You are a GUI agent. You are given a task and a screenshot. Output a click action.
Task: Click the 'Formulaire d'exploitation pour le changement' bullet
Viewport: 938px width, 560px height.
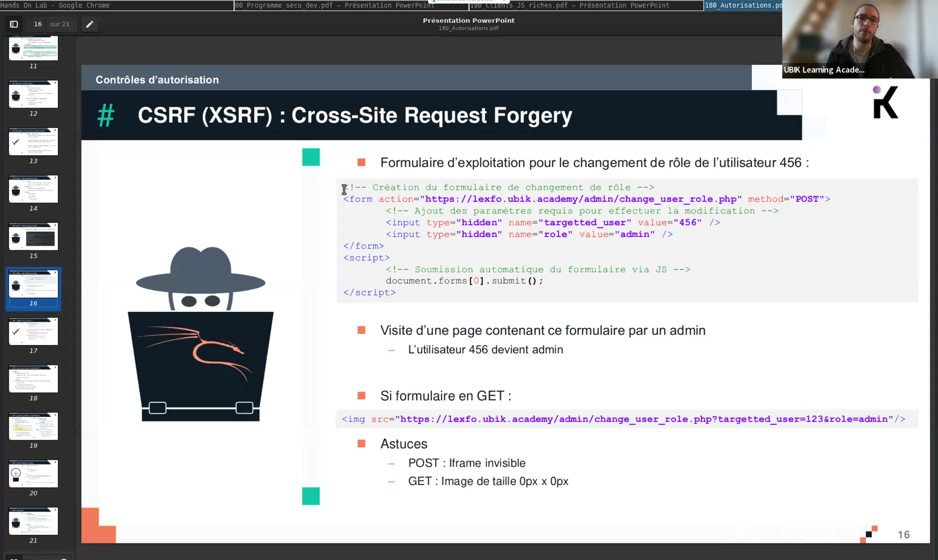click(595, 163)
